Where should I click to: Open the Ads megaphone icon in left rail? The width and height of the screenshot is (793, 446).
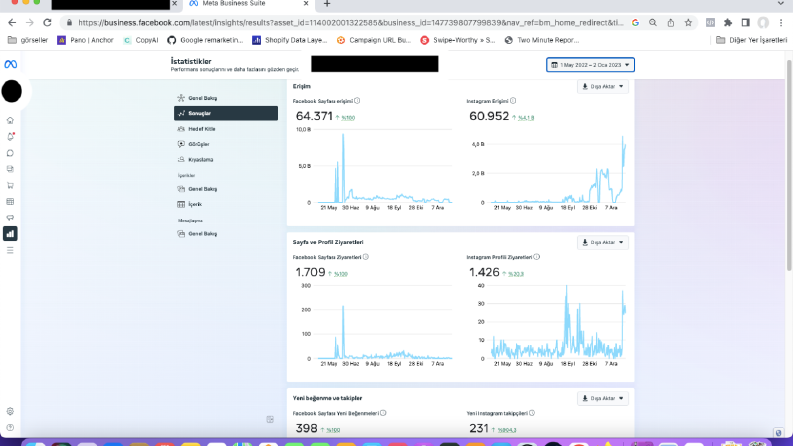click(x=10, y=217)
